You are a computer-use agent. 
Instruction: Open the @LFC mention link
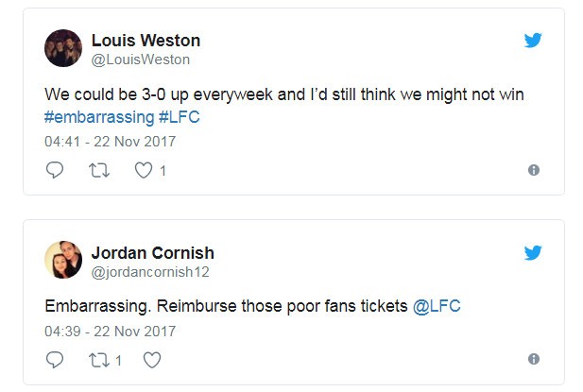437,307
